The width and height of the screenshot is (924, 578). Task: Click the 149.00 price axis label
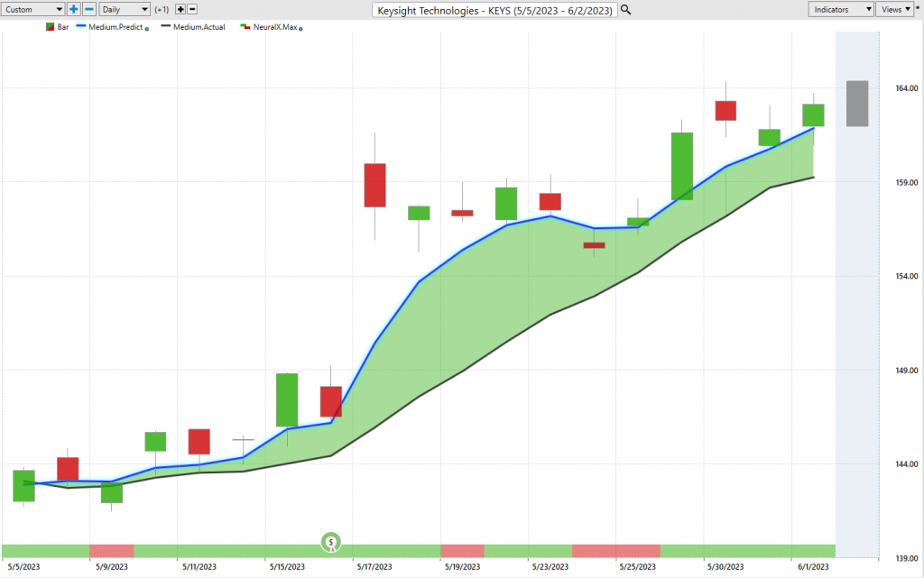coord(907,371)
